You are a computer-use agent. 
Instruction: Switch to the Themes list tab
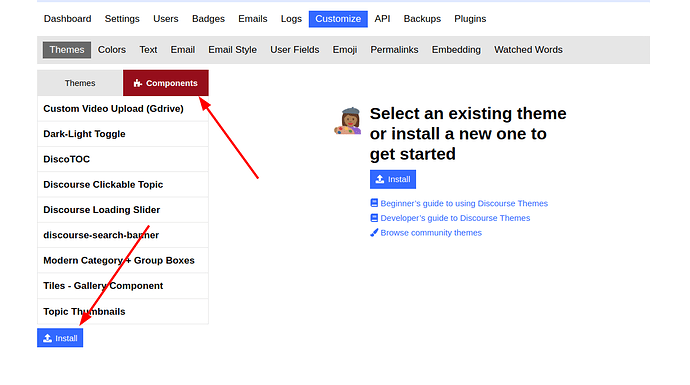tap(80, 83)
